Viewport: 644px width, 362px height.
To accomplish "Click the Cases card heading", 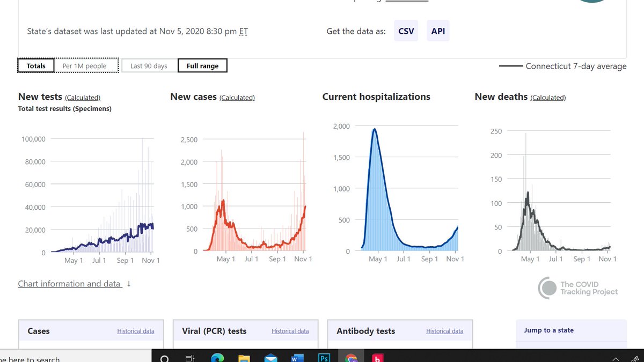I will pyautogui.click(x=39, y=331).
